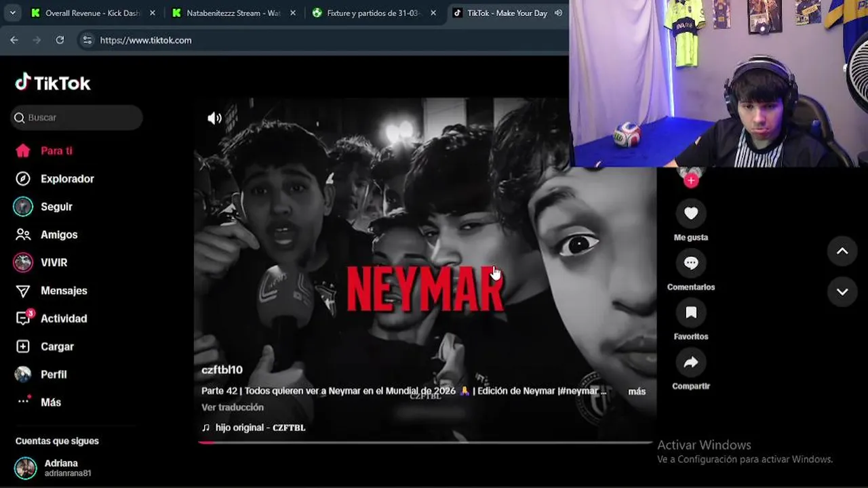The height and width of the screenshot is (488, 868).
Task: Close the Overall Revenue tab
Action: point(153,13)
